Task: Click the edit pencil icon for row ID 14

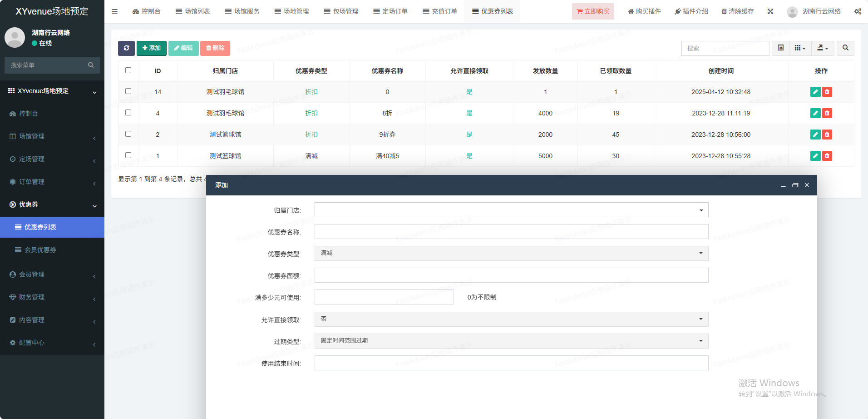Action: click(815, 92)
